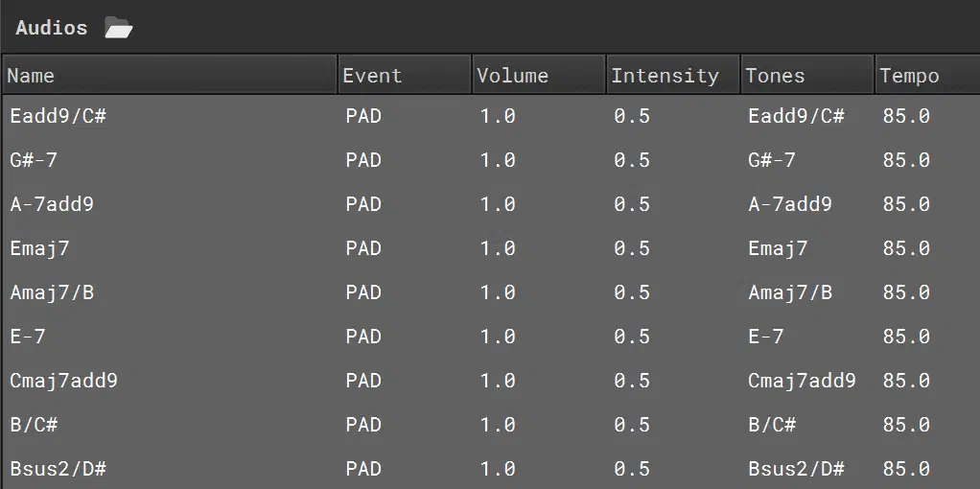
Task: Open the Audios folder icon
Action: (x=118, y=28)
